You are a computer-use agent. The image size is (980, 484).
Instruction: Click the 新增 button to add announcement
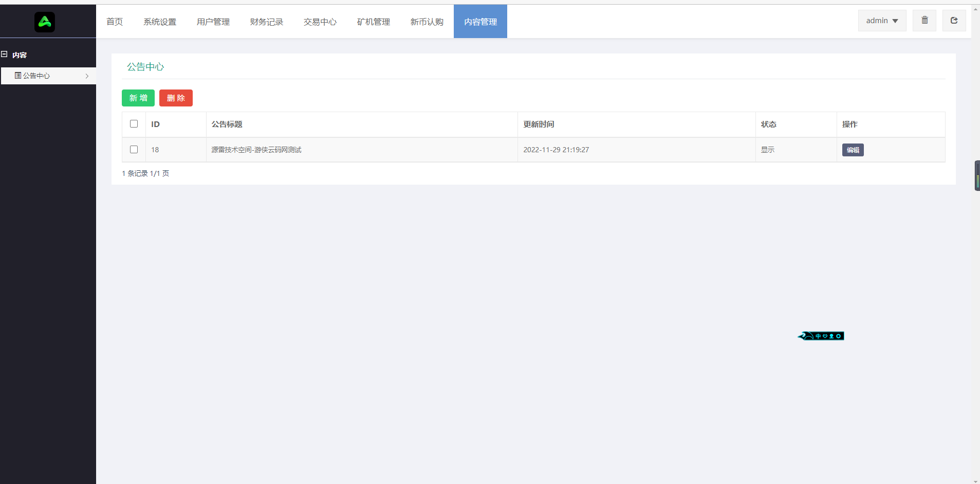[x=138, y=98]
